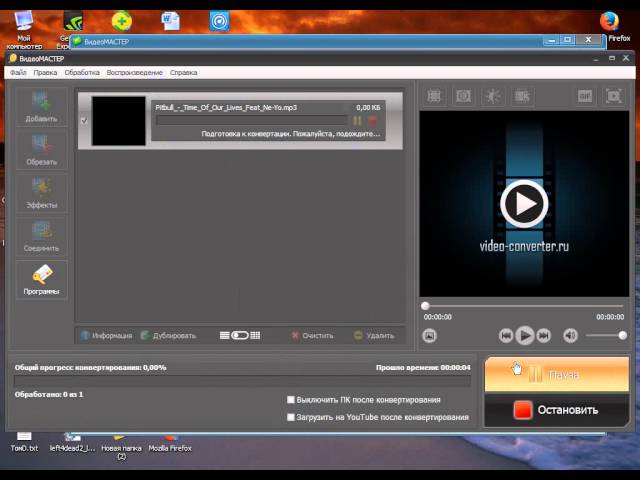640x480 pixels.
Task: Open the Программы sidebar item
Action: click(42, 279)
